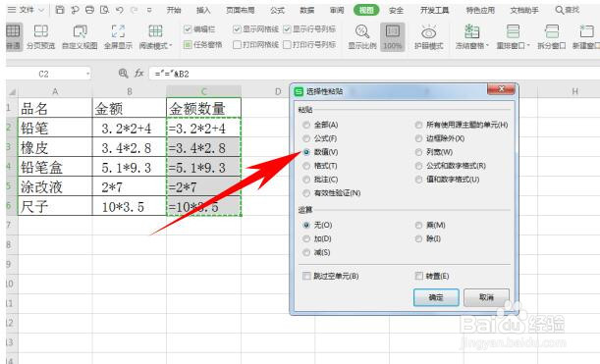600x364 pixels.
Task: Click the Print icon in quick toolbar
Action: click(x=89, y=10)
